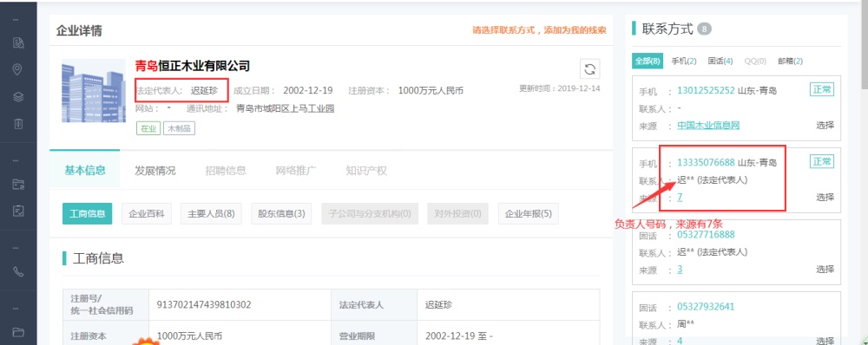Open the folder transfer sidebar icon
Viewport: 868px width, 345px height.
coord(18,184)
